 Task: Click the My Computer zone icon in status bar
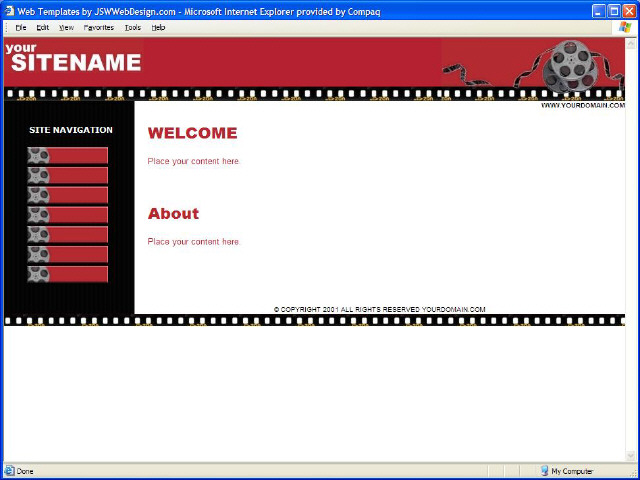pyautogui.click(x=544, y=471)
